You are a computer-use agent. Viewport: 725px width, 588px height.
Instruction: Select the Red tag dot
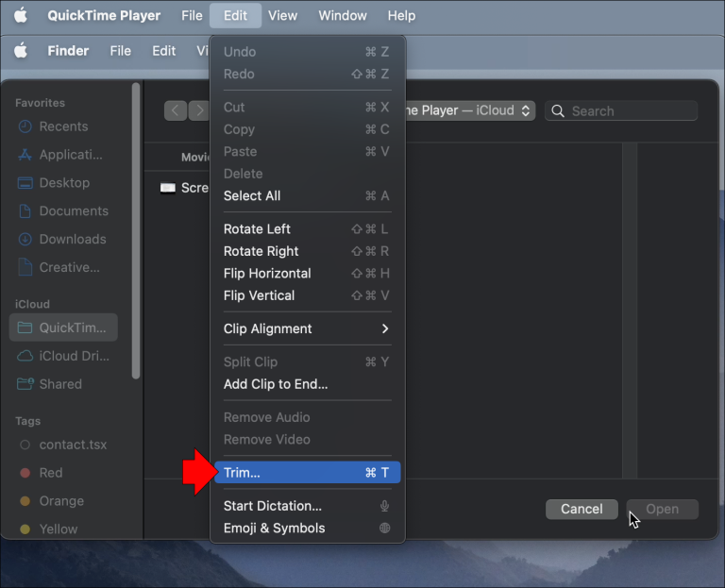[x=25, y=473]
